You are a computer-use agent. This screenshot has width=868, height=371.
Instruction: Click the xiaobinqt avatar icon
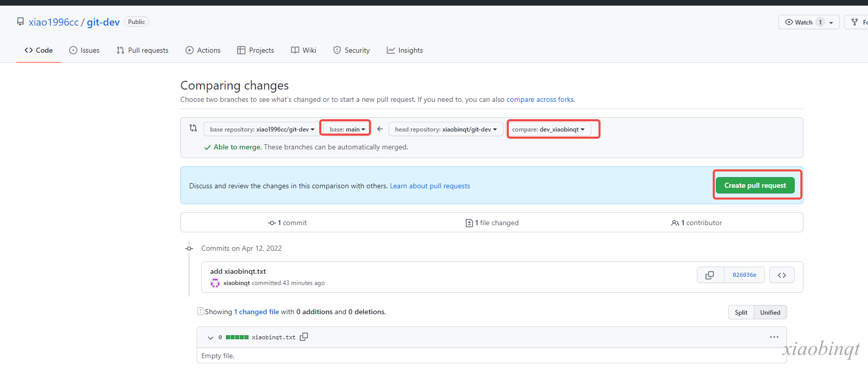(x=215, y=283)
